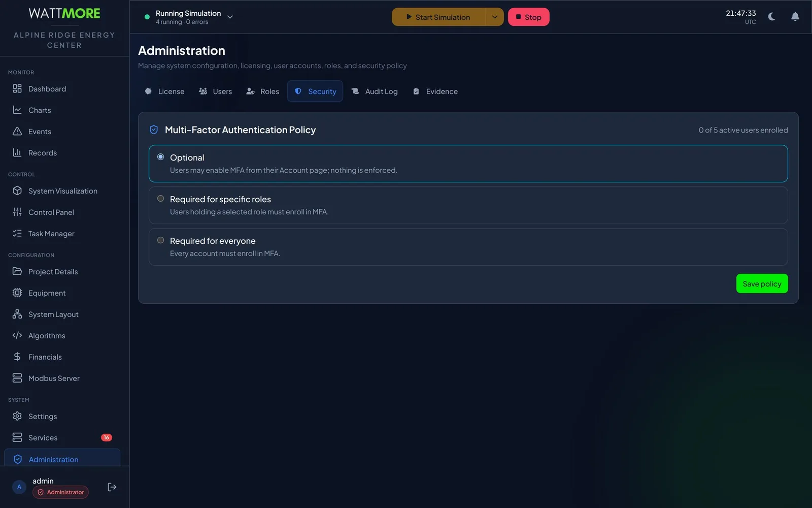Open the notifications bell

[795, 17]
